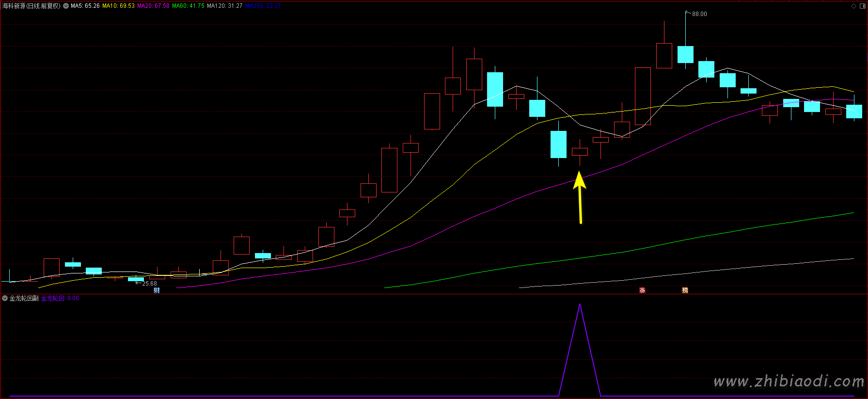Viewport: 868px width, 399px height.
Task: Click the purple signal spike peak
Action: pos(580,304)
